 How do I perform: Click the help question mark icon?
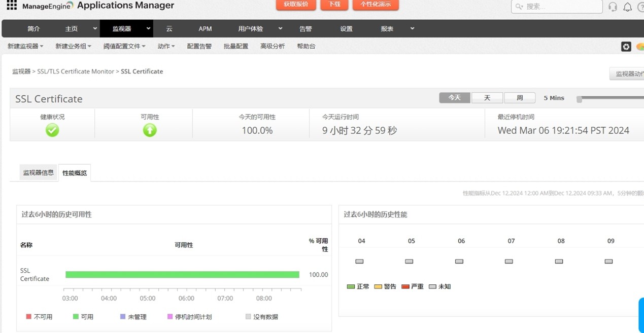click(x=641, y=7)
